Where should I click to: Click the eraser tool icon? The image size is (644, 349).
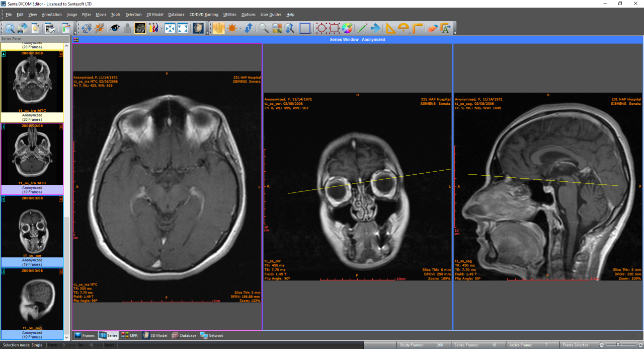pyautogui.click(x=432, y=28)
